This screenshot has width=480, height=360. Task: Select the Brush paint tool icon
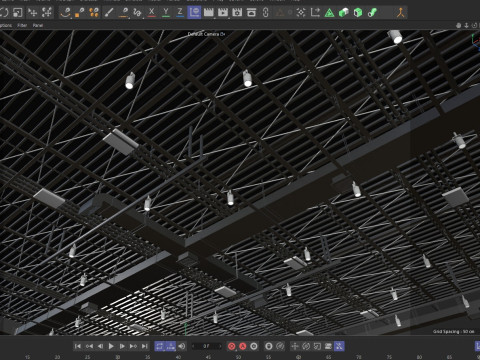pyautogui.click(x=109, y=13)
